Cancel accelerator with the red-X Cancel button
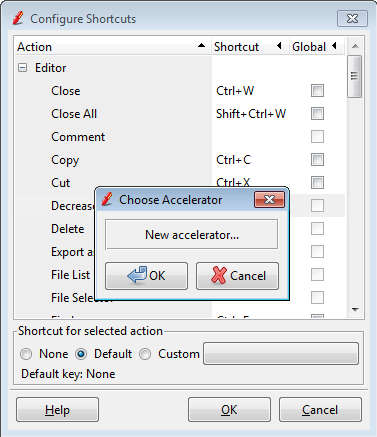 click(237, 276)
